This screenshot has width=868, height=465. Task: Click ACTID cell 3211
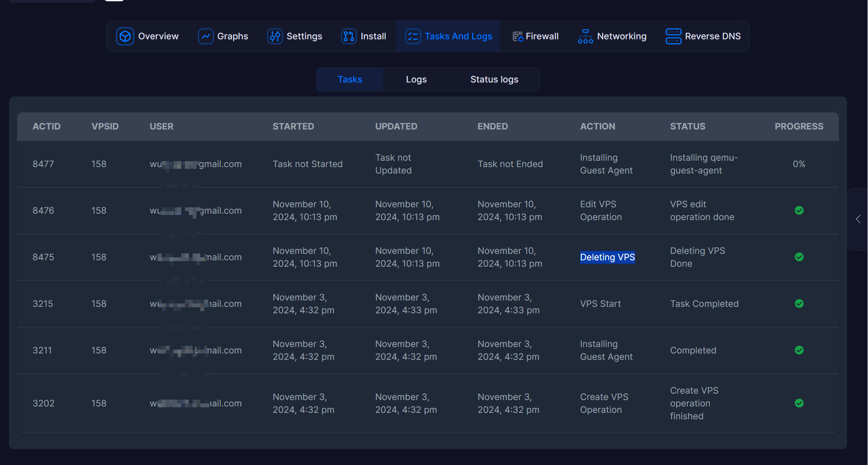pos(42,350)
